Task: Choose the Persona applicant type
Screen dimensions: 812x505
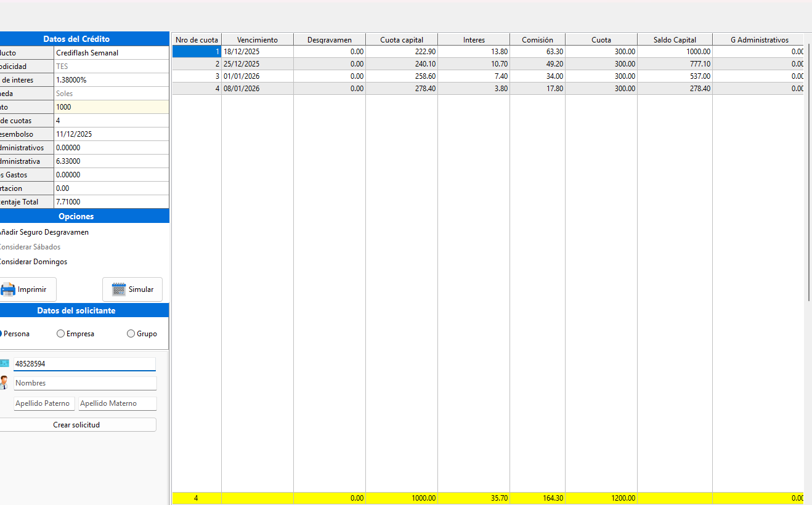Action: tap(2, 334)
